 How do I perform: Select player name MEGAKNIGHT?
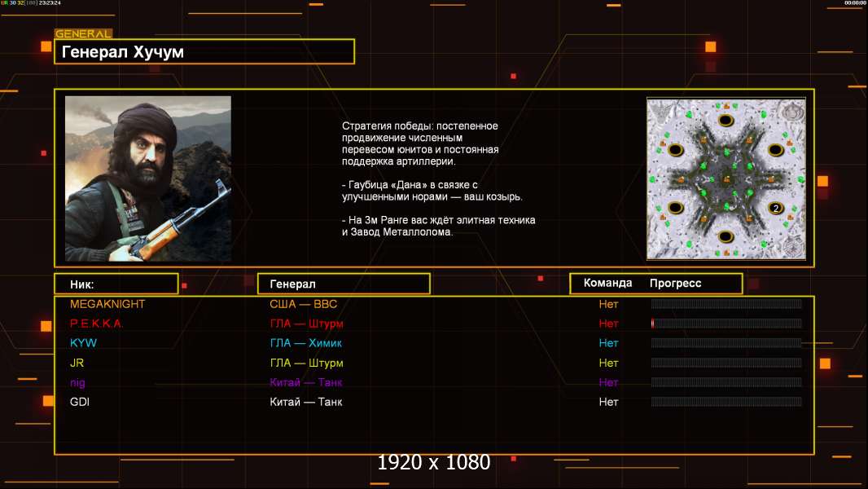pyautogui.click(x=107, y=304)
